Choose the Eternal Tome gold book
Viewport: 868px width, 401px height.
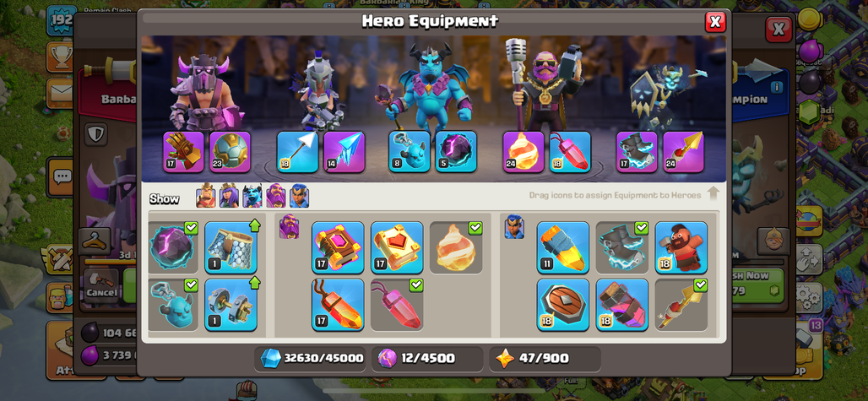[x=397, y=248]
